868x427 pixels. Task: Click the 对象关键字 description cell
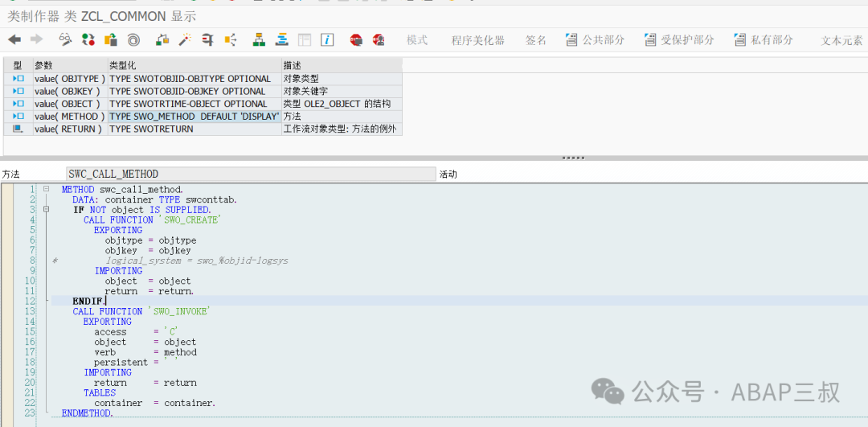[x=342, y=92]
